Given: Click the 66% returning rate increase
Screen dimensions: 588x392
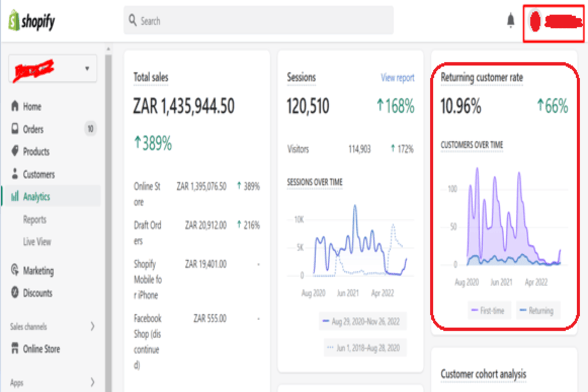Looking at the screenshot, I should pyautogui.click(x=552, y=106).
